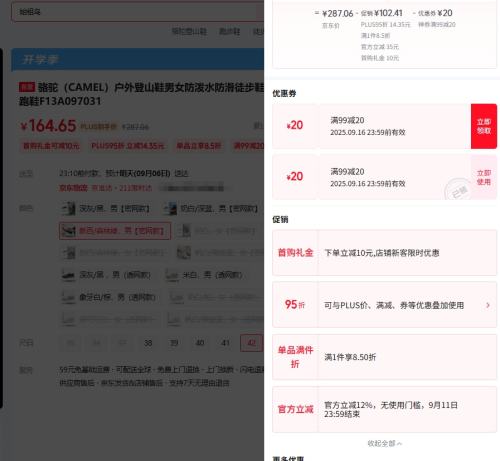The width and height of the screenshot is (500, 461).
Task: Click the 促销 section heading
Action: coord(280,219)
